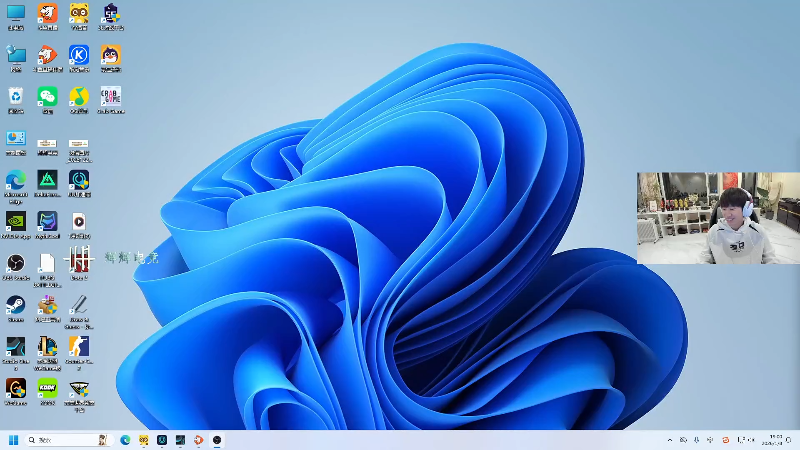The image size is (800, 450).
Task: Launch Counter-Strike 2 from desktop
Action: click(79, 353)
